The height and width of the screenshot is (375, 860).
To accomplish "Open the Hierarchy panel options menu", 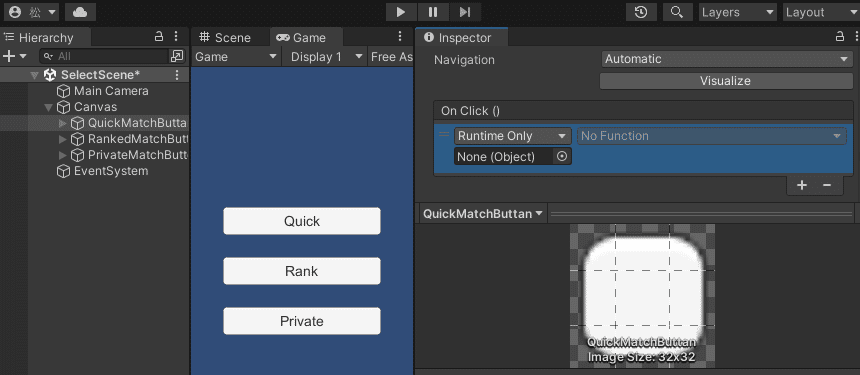I will coord(176,37).
